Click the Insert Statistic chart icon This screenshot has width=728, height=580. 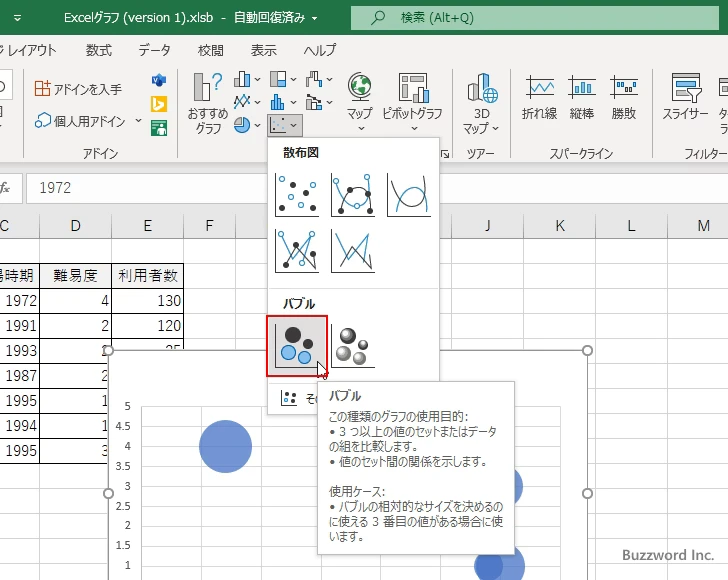[278, 102]
